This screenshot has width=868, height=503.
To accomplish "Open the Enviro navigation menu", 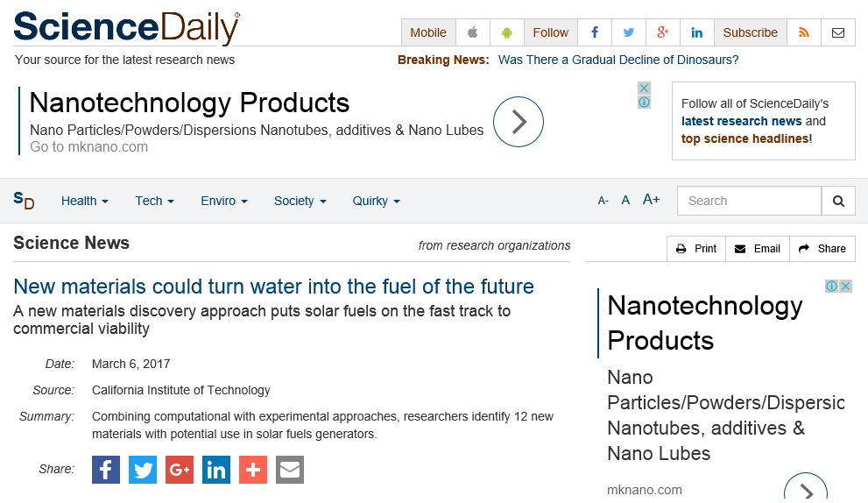I will pyautogui.click(x=223, y=201).
